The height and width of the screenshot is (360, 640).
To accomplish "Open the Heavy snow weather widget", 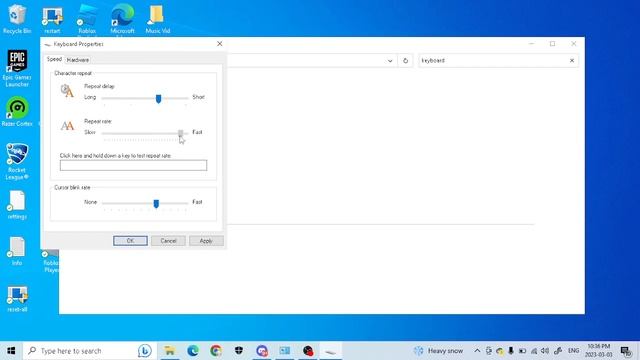I will coord(438,351).
